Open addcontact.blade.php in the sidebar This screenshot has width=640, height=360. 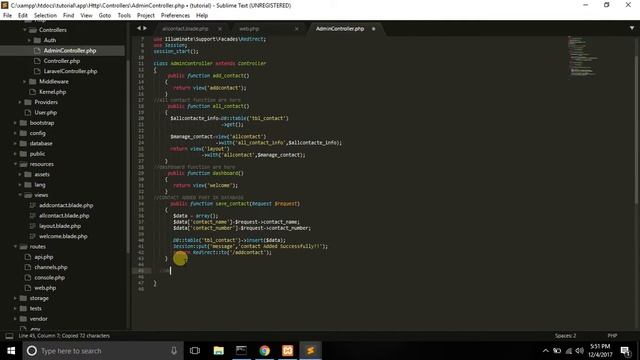click(x=66, y=205)
